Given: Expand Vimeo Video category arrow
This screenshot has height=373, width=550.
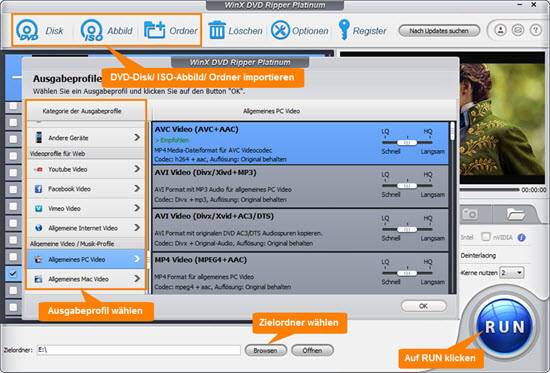Looking at the screenshot, I should coord(137,208).
